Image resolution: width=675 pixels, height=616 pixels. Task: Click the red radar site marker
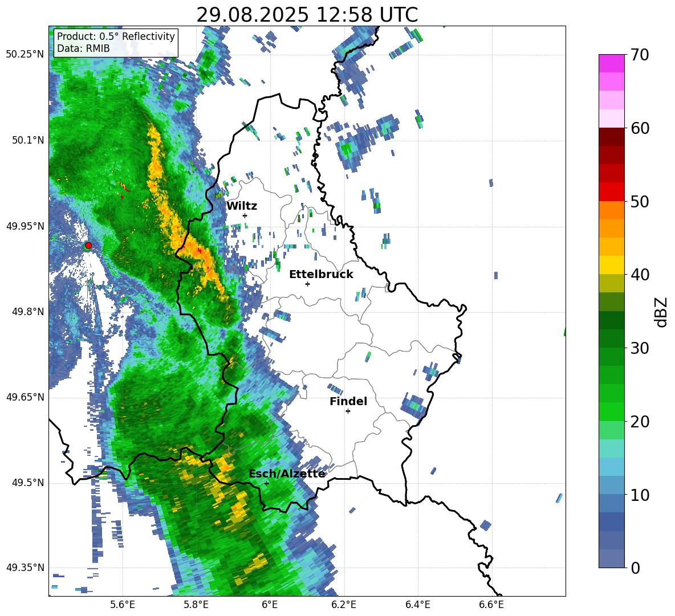click(x=88, y=245)
